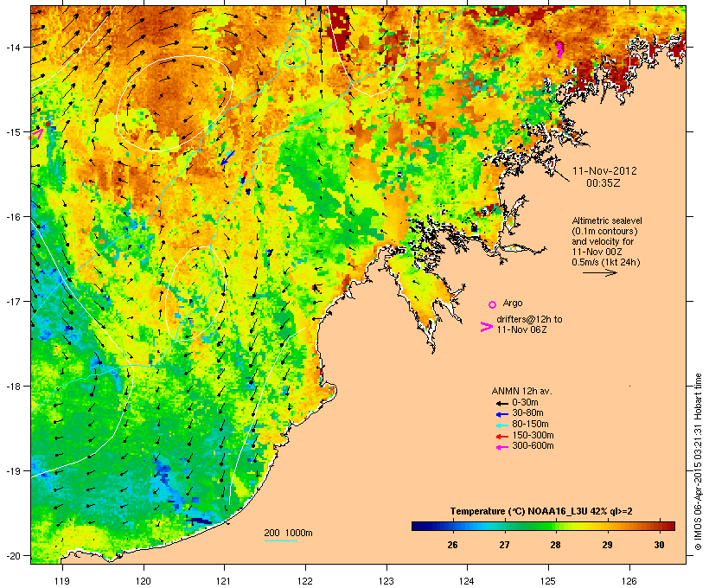Click the dark red end of temperature colorbar
The height and width of the screenshot is (588, 709).
coord(670,526)
